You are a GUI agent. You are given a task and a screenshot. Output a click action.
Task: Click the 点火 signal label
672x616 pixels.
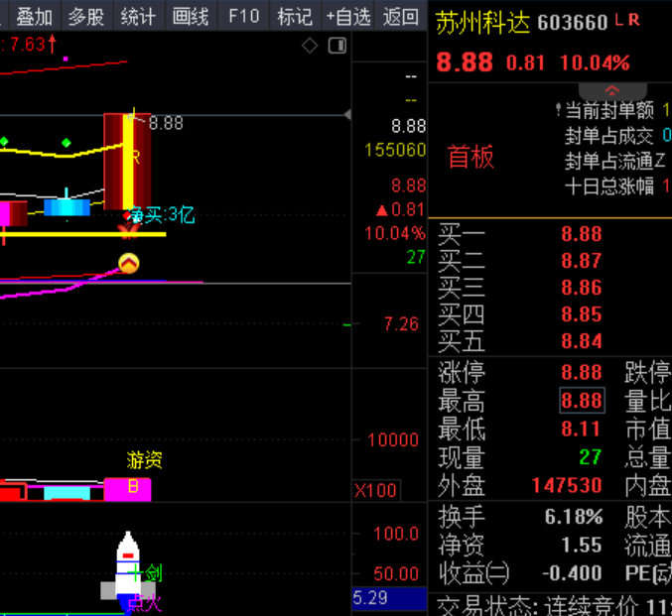145,603
